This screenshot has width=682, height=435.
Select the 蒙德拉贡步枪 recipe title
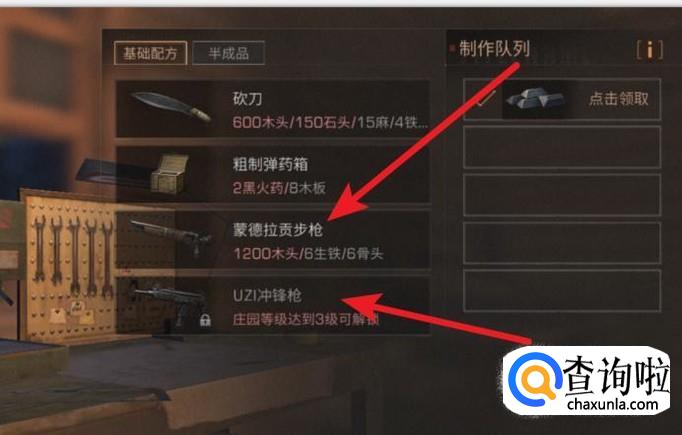pyautogui.click(x=277, y=230)
